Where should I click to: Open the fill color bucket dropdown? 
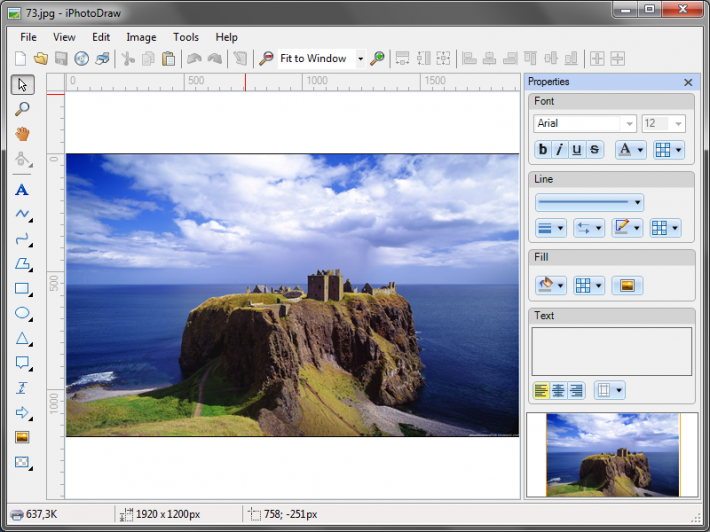(551, 286)
